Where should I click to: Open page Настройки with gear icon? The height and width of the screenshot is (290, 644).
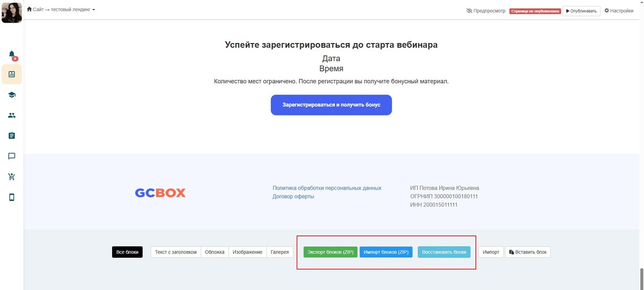619,11
